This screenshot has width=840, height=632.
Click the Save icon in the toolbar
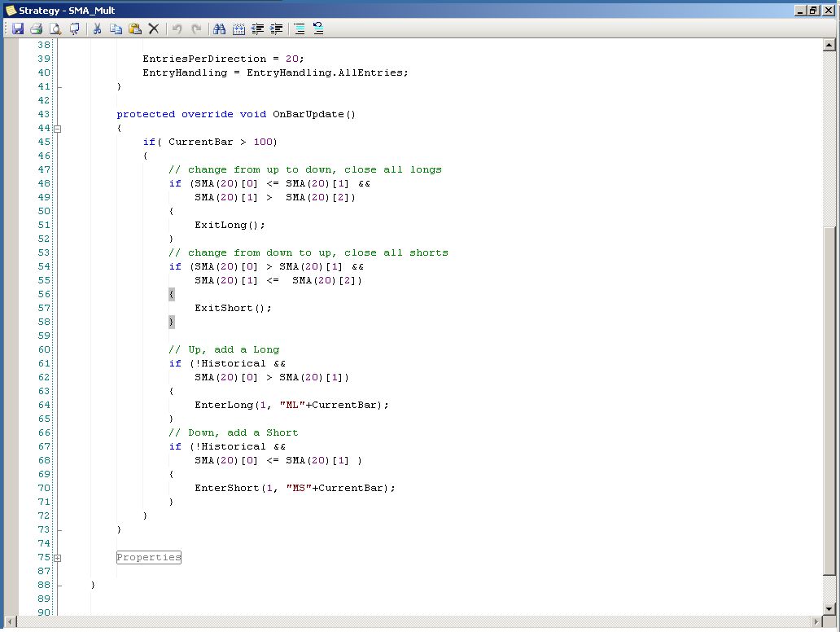(x=18, y=29)
